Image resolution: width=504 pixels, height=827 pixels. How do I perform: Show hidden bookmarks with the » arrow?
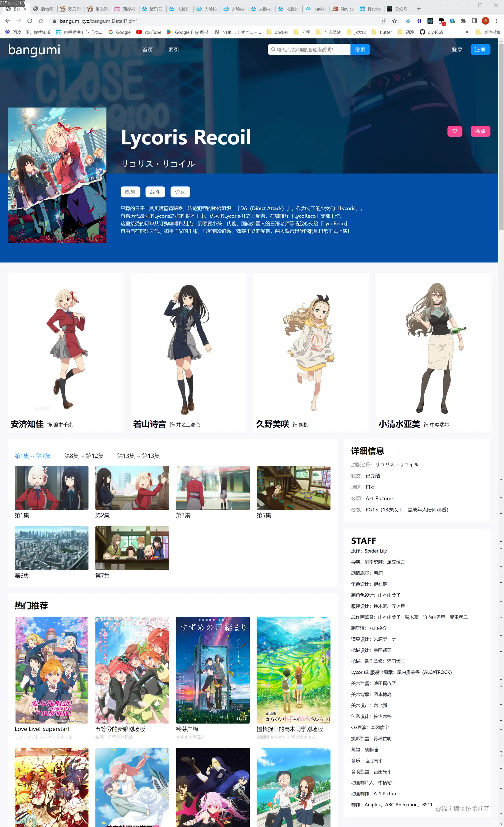point(467,32)
